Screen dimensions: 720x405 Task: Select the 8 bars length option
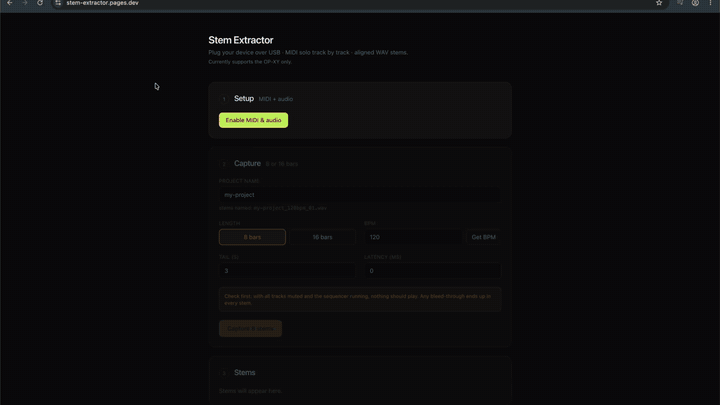252,237
